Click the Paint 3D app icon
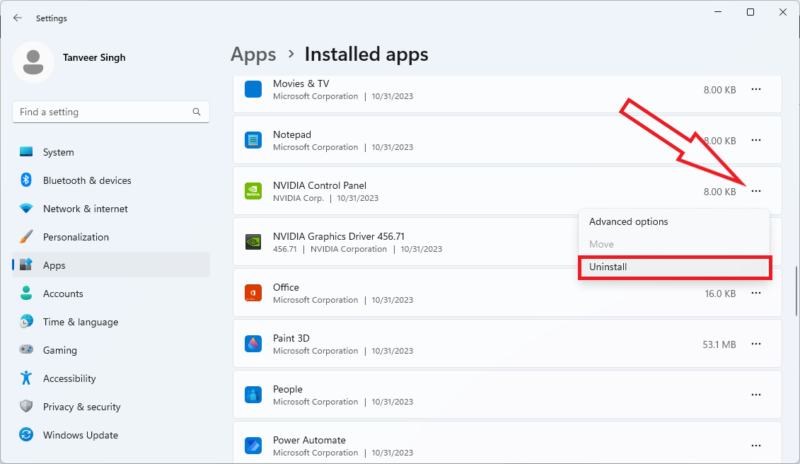800x464 pixels. pos(253,344)
